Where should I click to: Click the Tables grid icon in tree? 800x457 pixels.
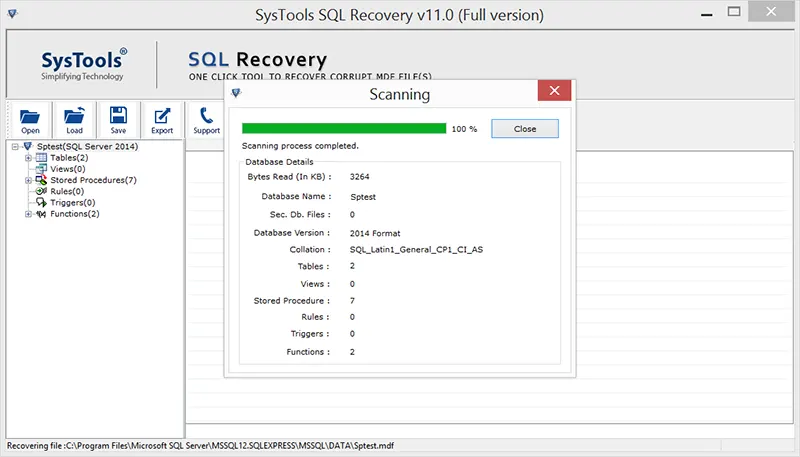pos(41,158)
